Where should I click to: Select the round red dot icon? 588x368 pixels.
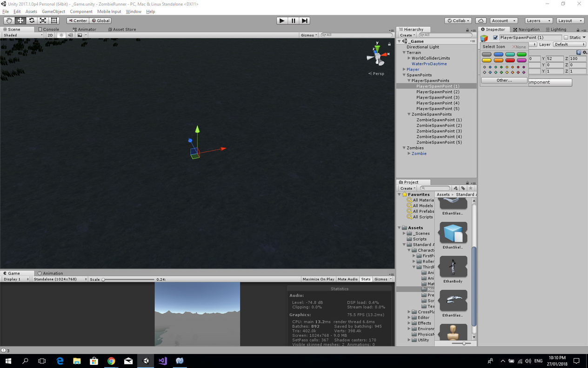point(518,67)
